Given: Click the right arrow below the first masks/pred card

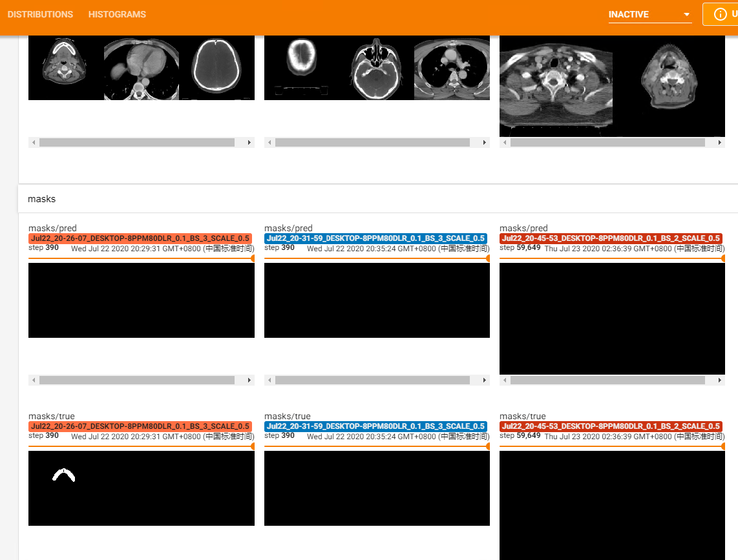Looking at the screenshot, I should (x=249, y=380).
